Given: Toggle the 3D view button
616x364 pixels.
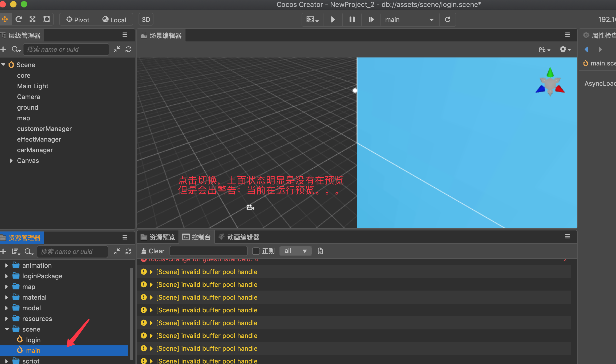Looking at the screenshot, I should 146,20.
